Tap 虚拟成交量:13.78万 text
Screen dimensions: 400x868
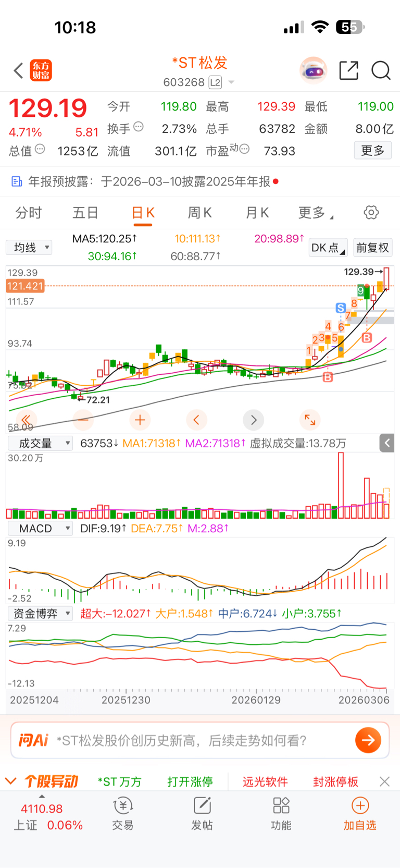pos(298,443)
